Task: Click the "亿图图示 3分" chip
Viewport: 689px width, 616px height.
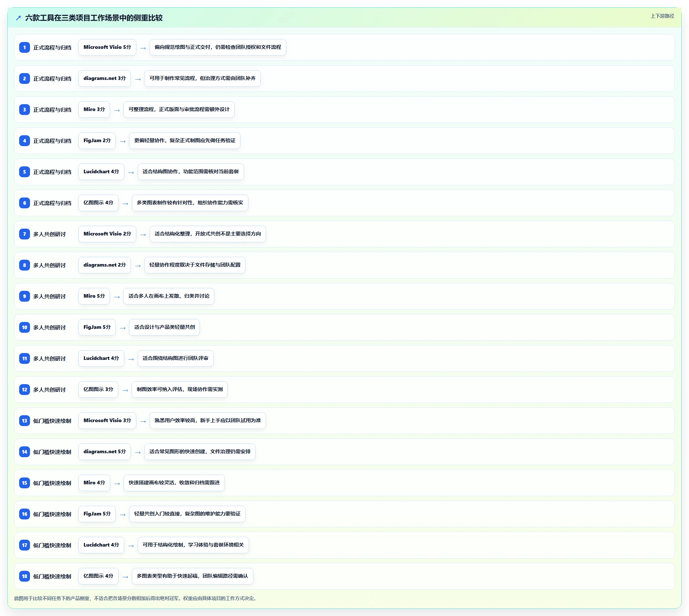Action: (98, 390)
